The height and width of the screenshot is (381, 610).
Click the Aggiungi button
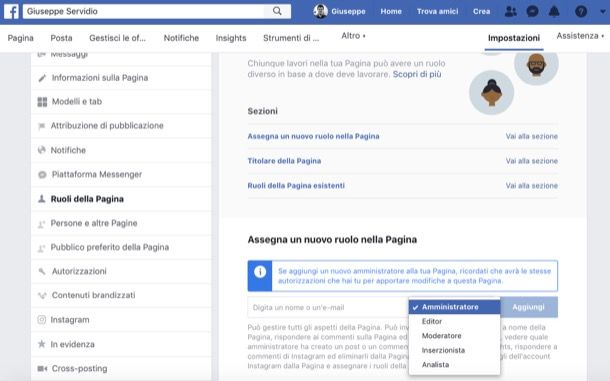pos(529,307)
